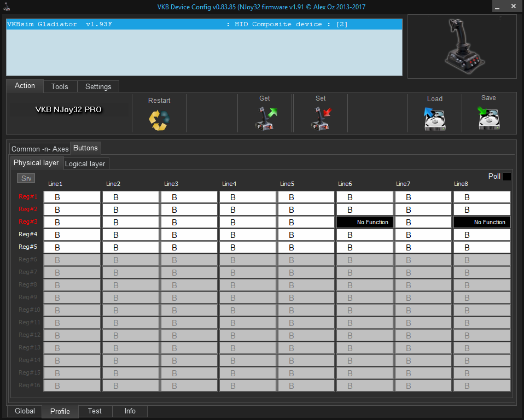Click the Restart recycle icon
Screen dimensions: 524x420
click(159, 120)
